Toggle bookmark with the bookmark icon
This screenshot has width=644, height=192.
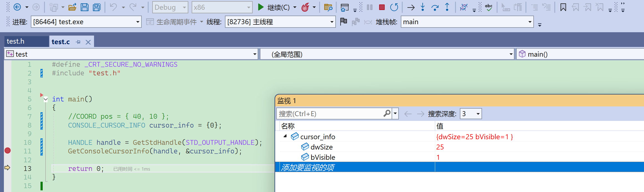pos(563,7)
